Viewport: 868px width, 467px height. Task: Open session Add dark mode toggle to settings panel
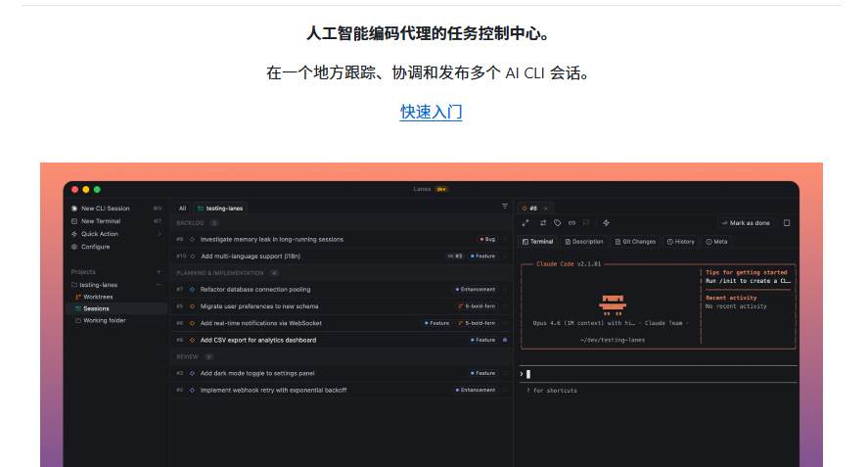coord(257,373)
